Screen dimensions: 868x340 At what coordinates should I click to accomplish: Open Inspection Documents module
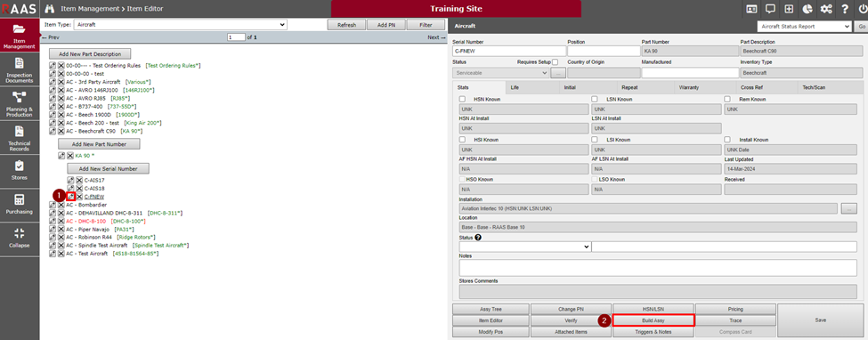click(20, 69)
